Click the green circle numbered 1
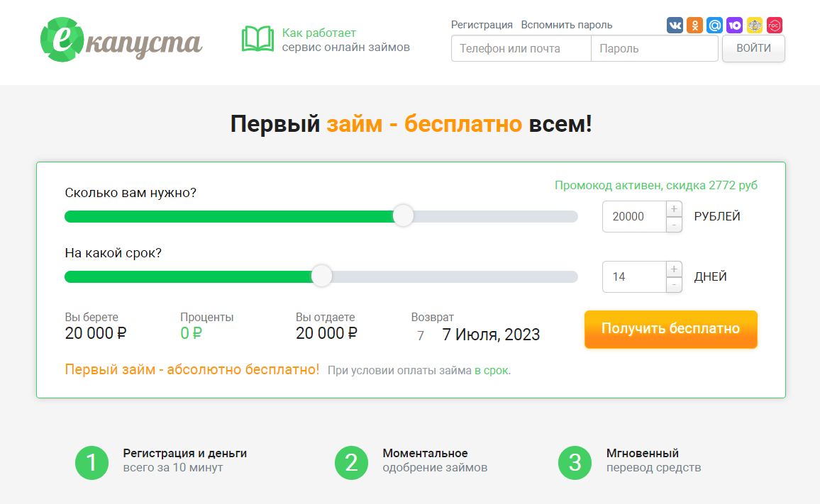 92,463
